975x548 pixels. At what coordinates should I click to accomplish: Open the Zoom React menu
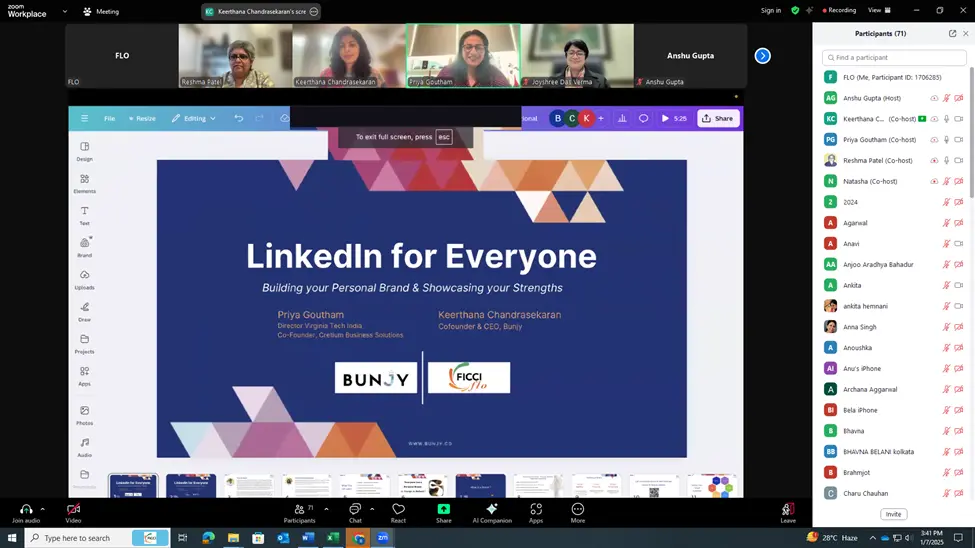point(399,513)
